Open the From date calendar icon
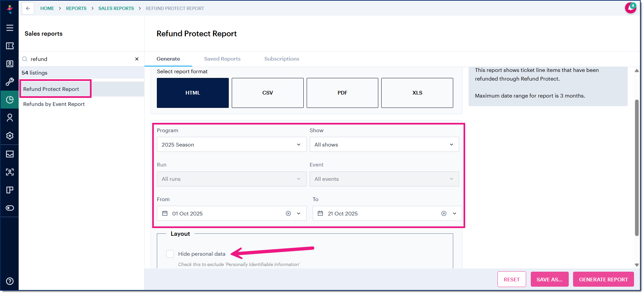This screenshot has height=294, width=644. pyautogui.click(x=164, y=213)
